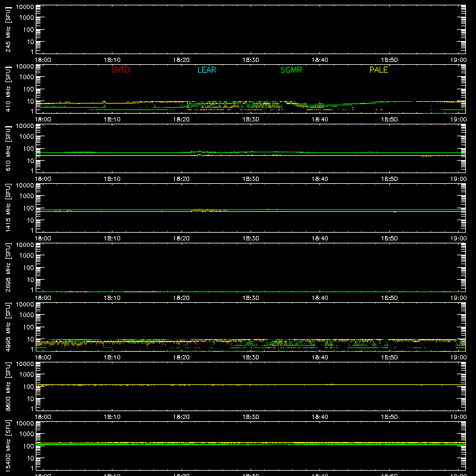Screen dimensions: 476x476
Task: Select the 245 MHz [SFU] axis title
Action: [x=8, y=29]
